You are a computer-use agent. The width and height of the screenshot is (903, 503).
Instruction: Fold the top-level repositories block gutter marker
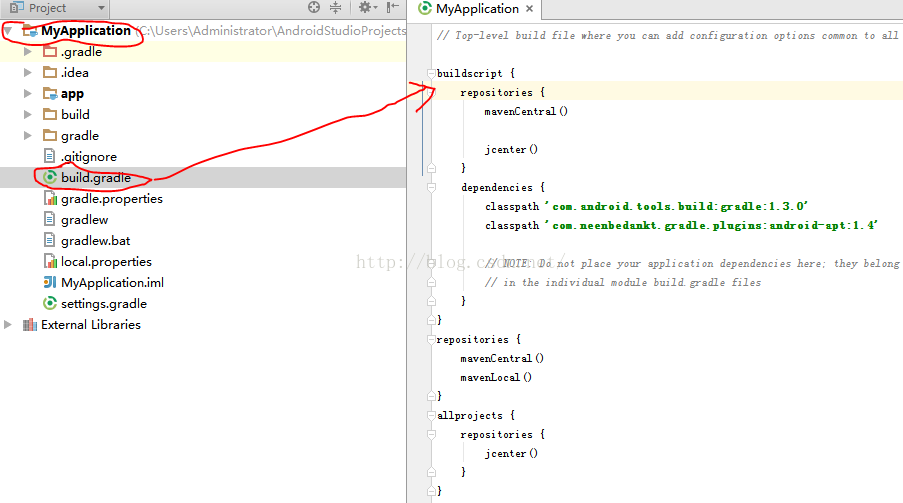pos(431,339)
